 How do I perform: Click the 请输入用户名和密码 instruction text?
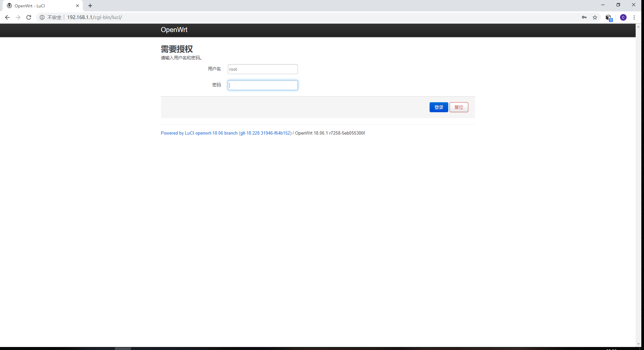(182, 58)
